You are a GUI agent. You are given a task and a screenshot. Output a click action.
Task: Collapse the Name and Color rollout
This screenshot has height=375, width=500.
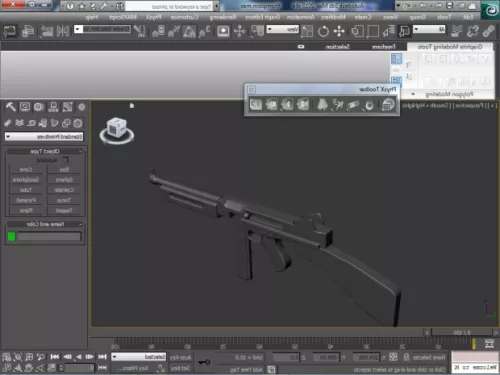coord(45,224)
